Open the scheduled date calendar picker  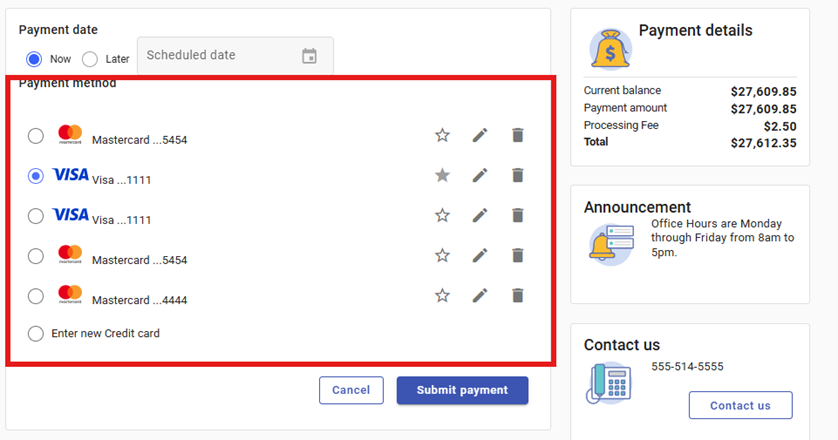309,56
